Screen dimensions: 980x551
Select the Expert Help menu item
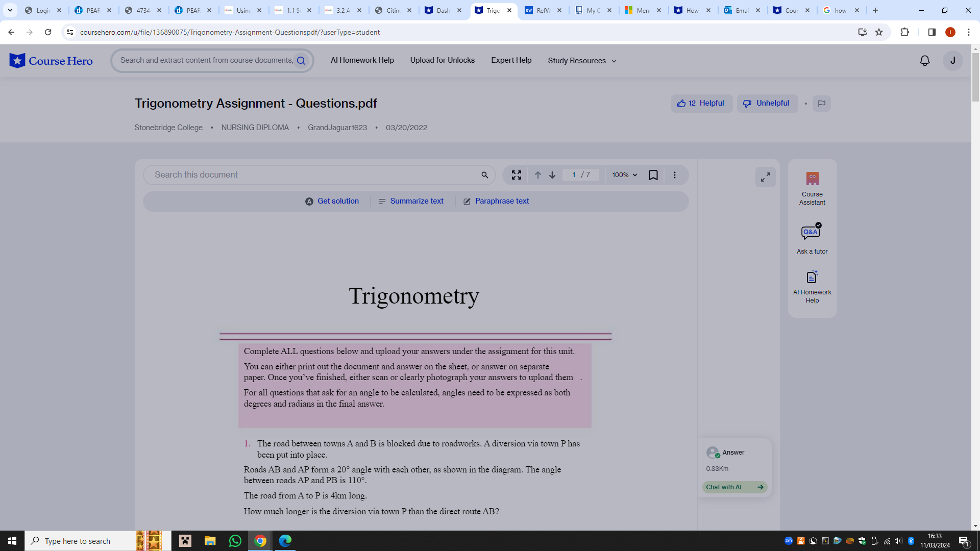click(x=511, y=60)
